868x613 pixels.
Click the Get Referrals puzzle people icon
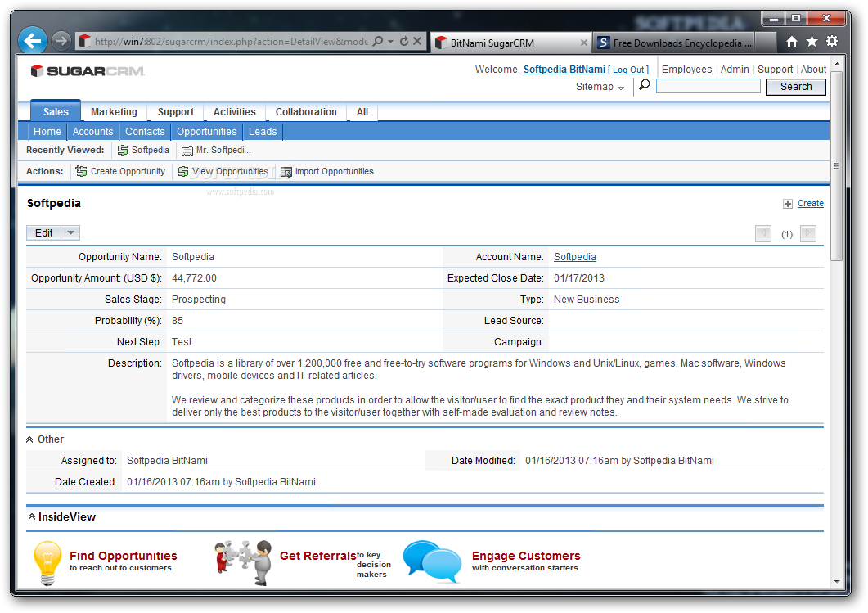click(244, 562)
